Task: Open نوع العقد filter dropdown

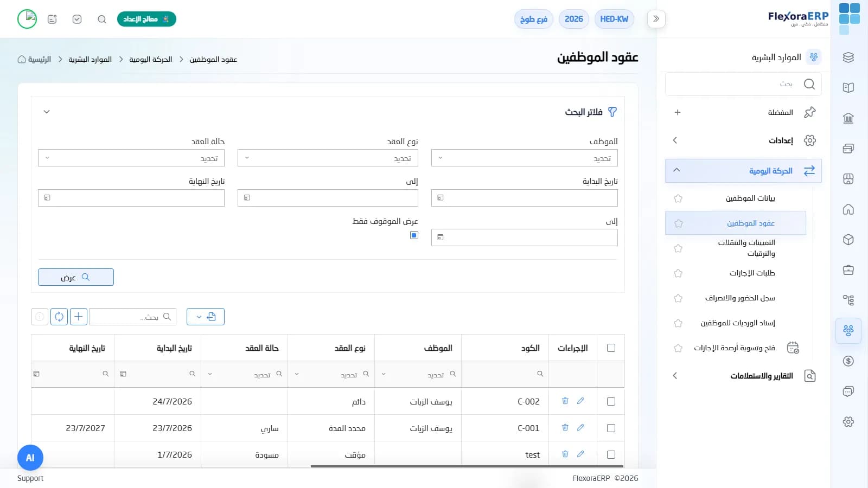Action: [x=328, y=158]
